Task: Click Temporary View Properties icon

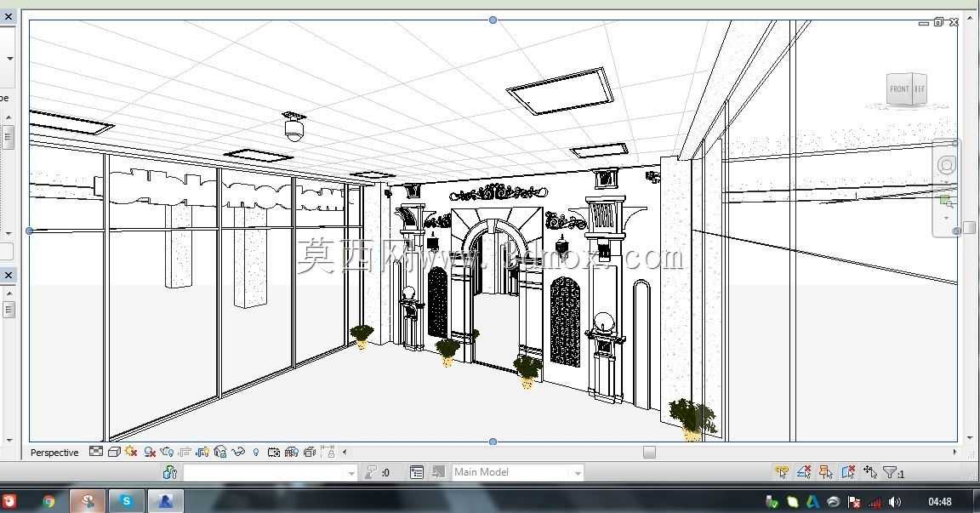Action: coord(274,452)
